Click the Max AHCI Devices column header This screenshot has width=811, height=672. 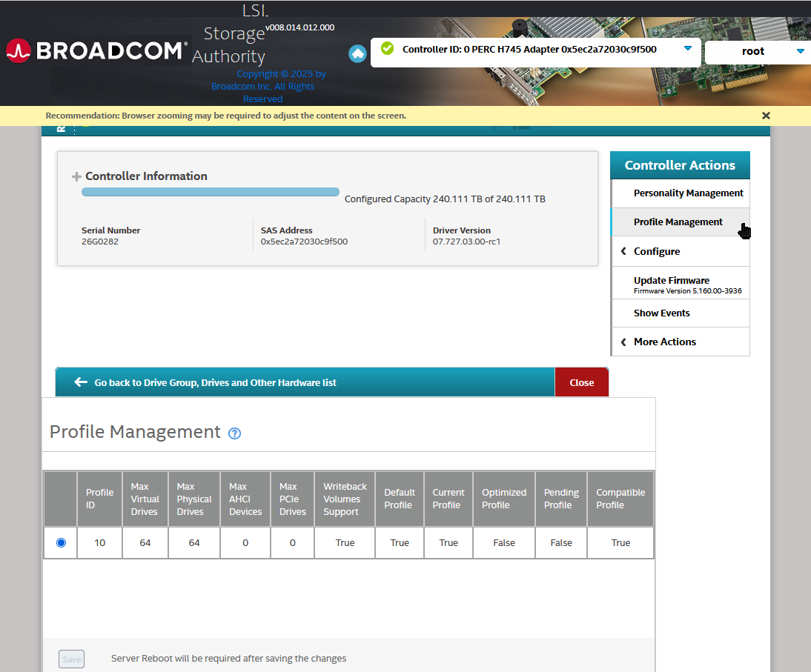pos(245,499)
